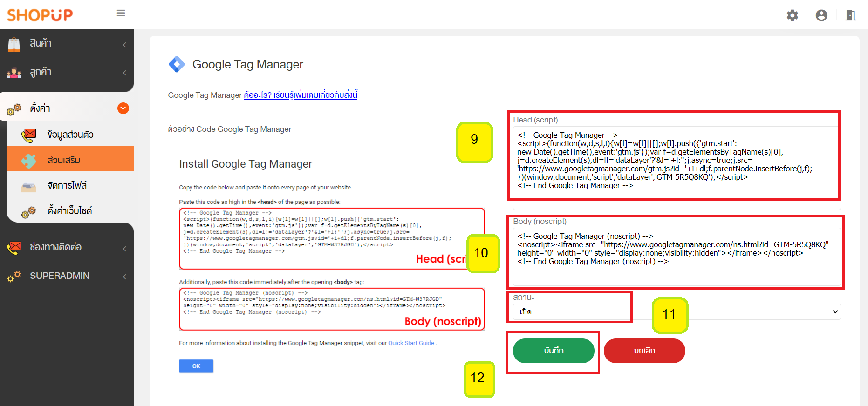
Task: Expand the สินค้า menu chevron
Action: tap(124, 45)
